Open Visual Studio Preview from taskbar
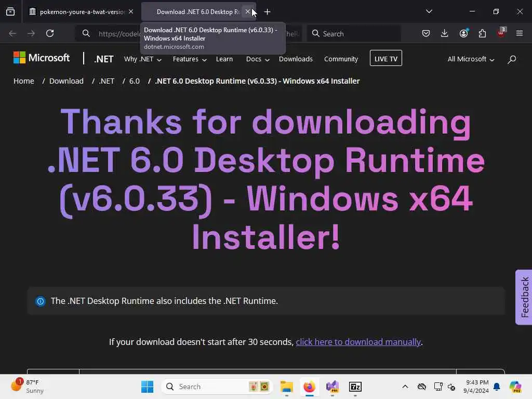 coord(332,387)
